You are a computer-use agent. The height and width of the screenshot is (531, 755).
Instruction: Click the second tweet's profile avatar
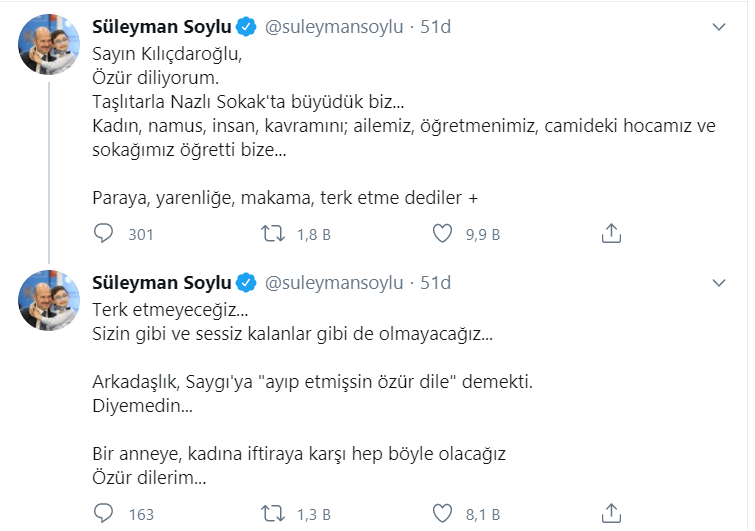49,300
